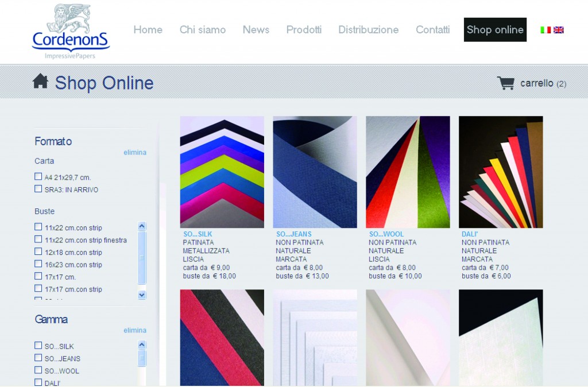Switch language with the UK flag
588x387 pixels.
[558, 30]
